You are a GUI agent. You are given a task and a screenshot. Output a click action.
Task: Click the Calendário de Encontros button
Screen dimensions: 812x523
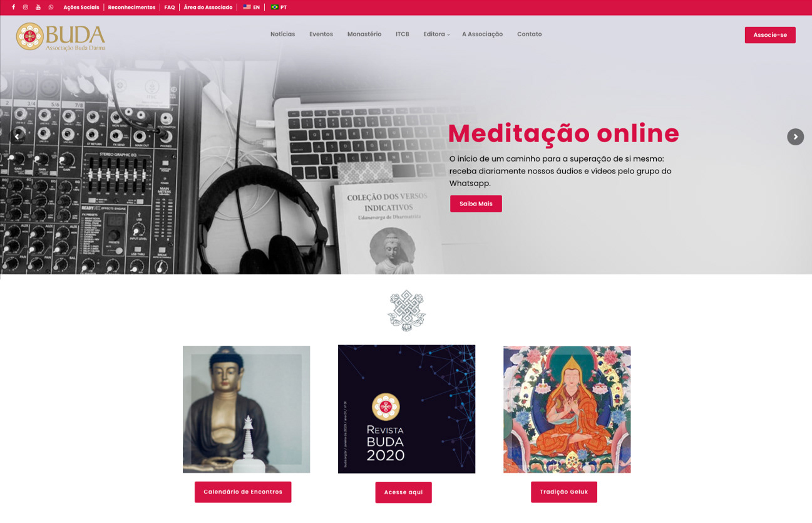pyautogui.click(x=243, y=492)
